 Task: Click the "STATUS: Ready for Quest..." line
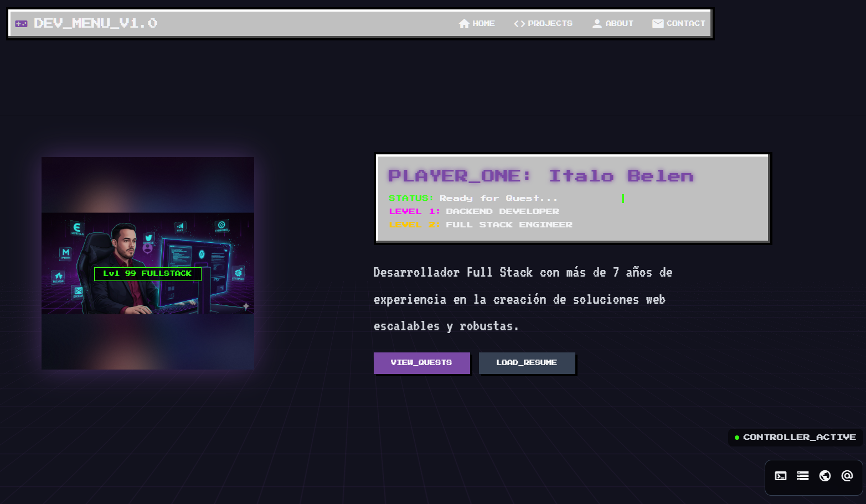click(473, 198)
